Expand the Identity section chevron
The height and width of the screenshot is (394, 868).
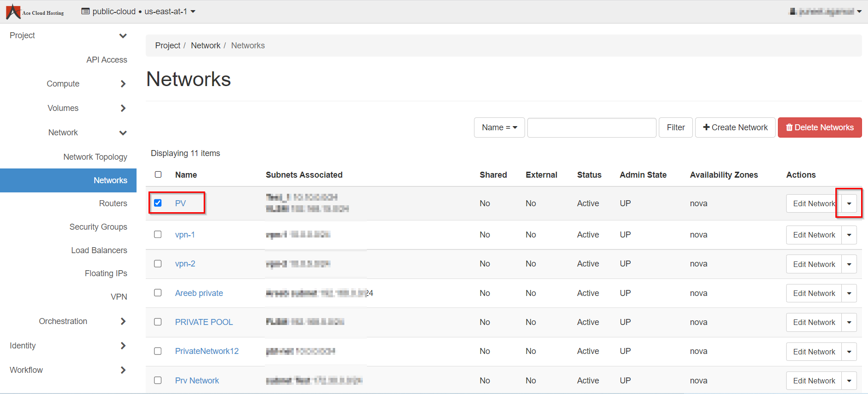pos(123,346)
